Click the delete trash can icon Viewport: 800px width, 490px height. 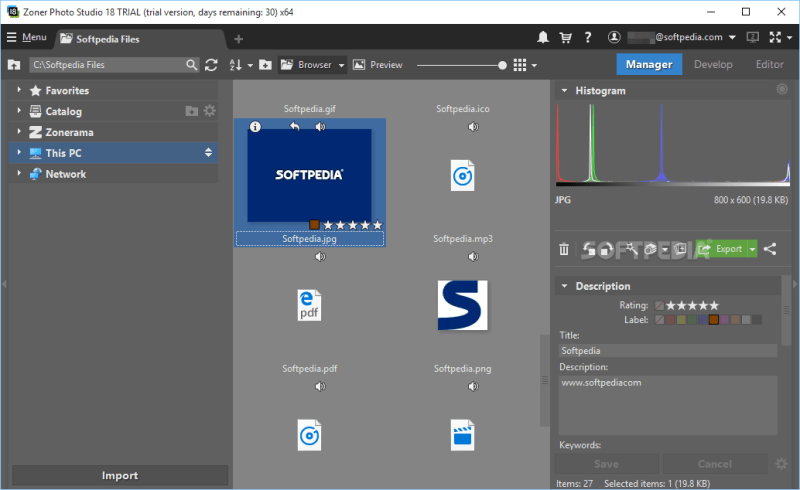coord(564,249)
